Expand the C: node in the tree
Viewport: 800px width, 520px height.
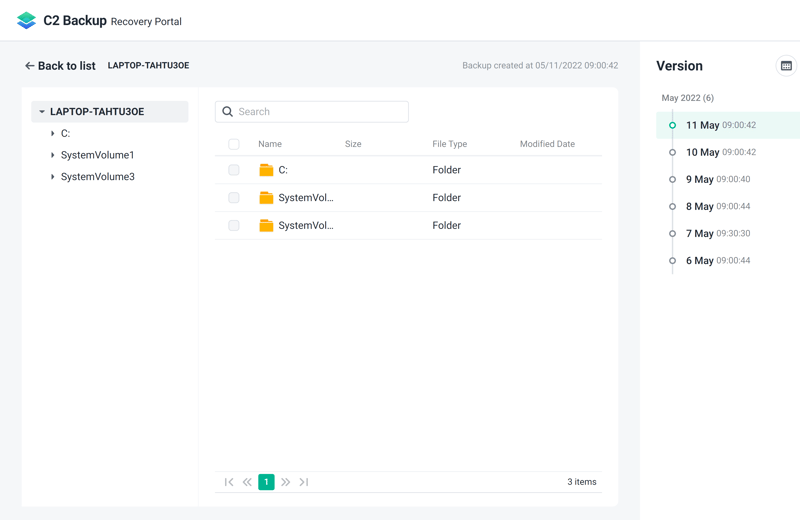(53, 133)
